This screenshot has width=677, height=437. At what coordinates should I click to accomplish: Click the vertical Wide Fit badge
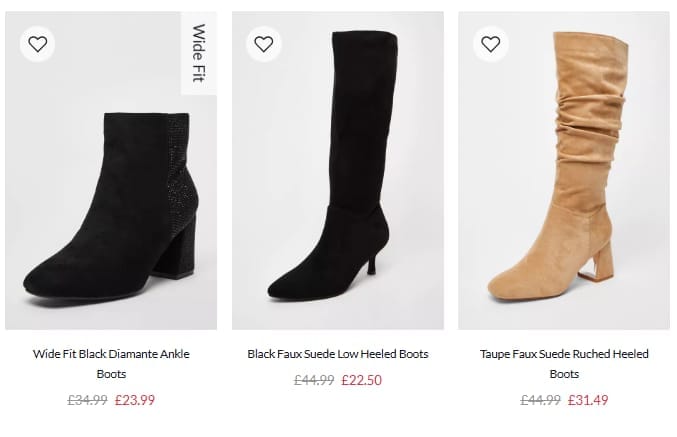coord(199,53)
